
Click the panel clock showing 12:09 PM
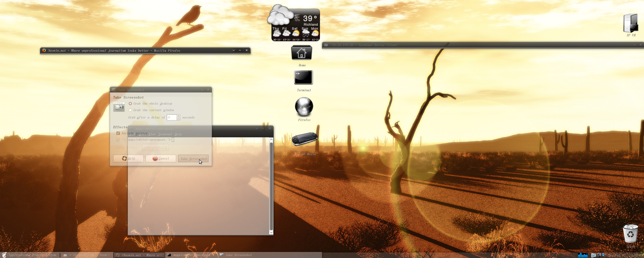point(625,255)
